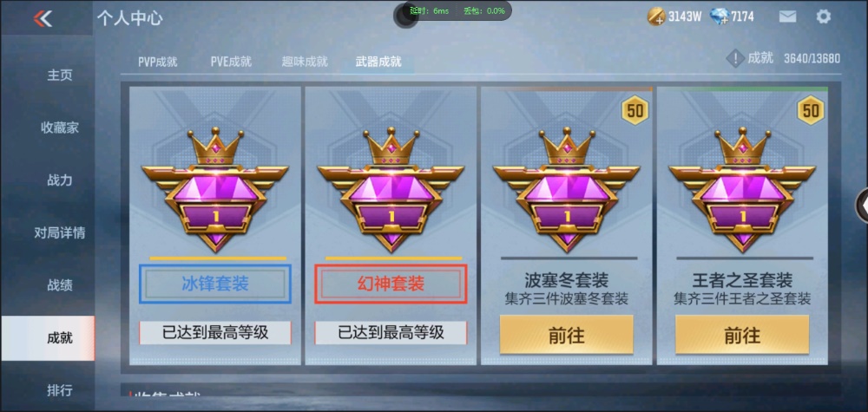Select 排行 in the sidebar
The image size is (868, 412).
click(x=59, y=389)
